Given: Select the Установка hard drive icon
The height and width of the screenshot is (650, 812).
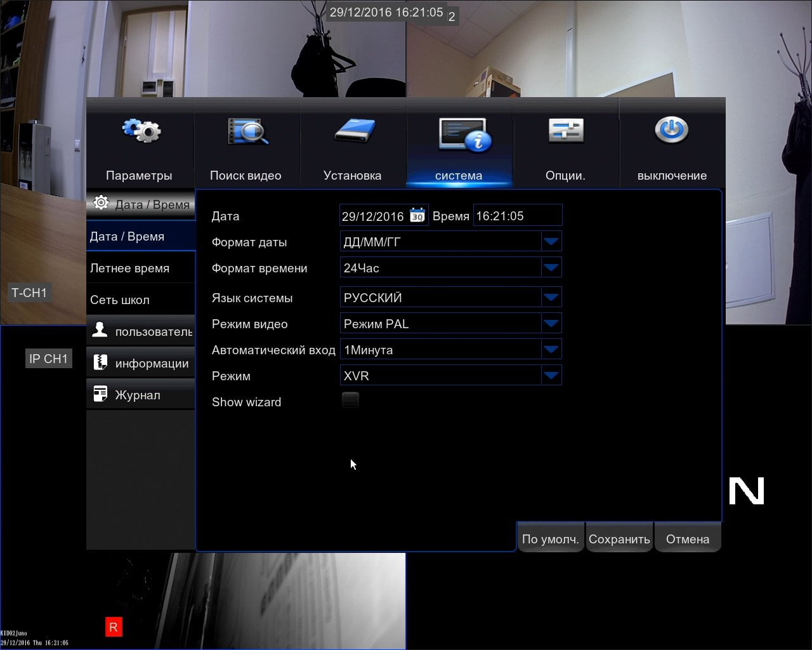Looking at the screenshot, I should pyautogui.click(x=354, y=131).
